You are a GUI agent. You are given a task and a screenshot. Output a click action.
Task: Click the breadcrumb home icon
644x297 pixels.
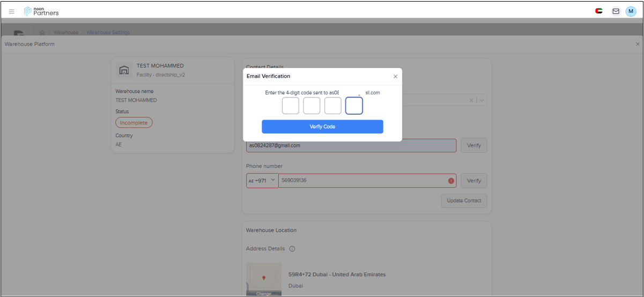tap(42, 33)
